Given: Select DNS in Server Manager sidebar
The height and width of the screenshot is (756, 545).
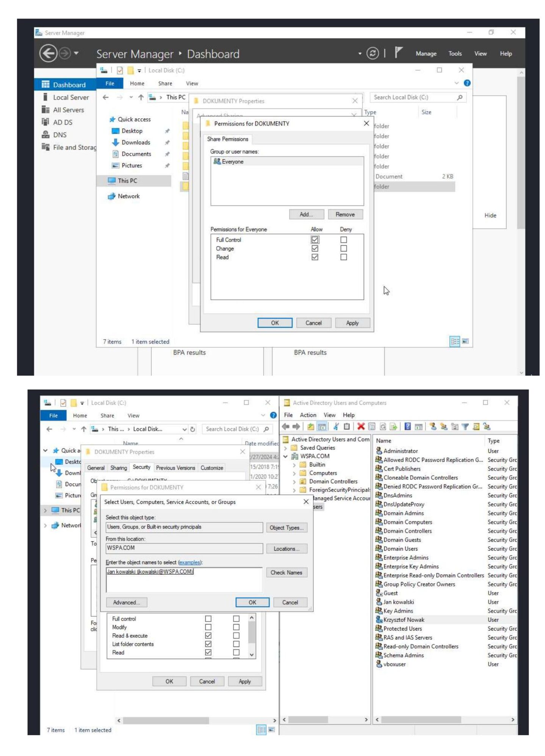Looking at the screenshot, I should (60, 135).
